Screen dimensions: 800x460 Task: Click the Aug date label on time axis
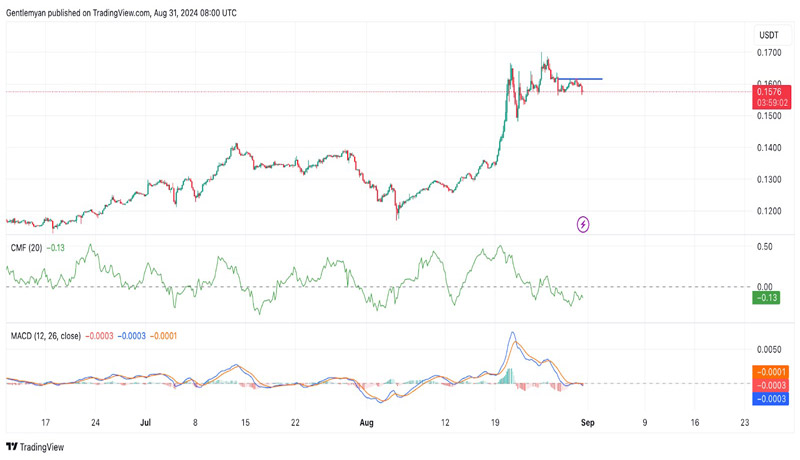[366, 423]
